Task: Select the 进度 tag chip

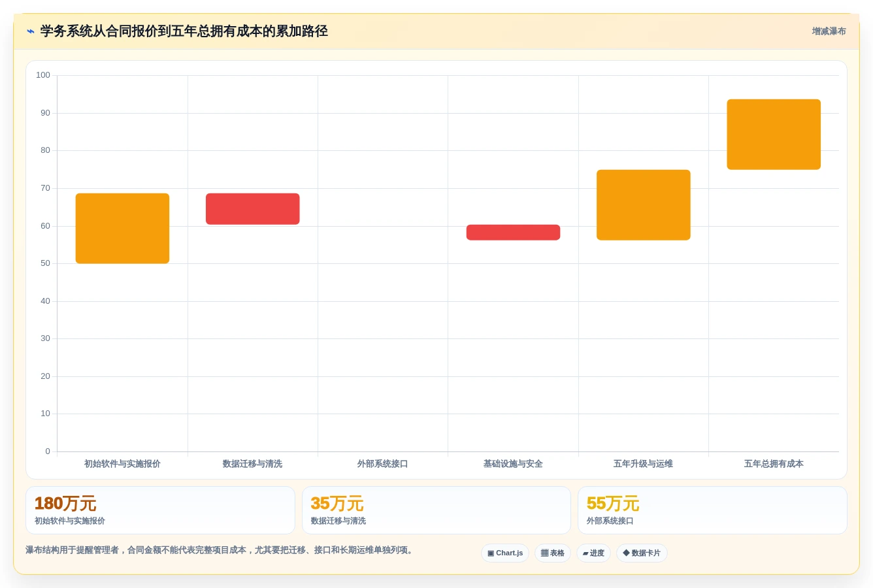Action: pyautogui.click(x=593, y=553)
